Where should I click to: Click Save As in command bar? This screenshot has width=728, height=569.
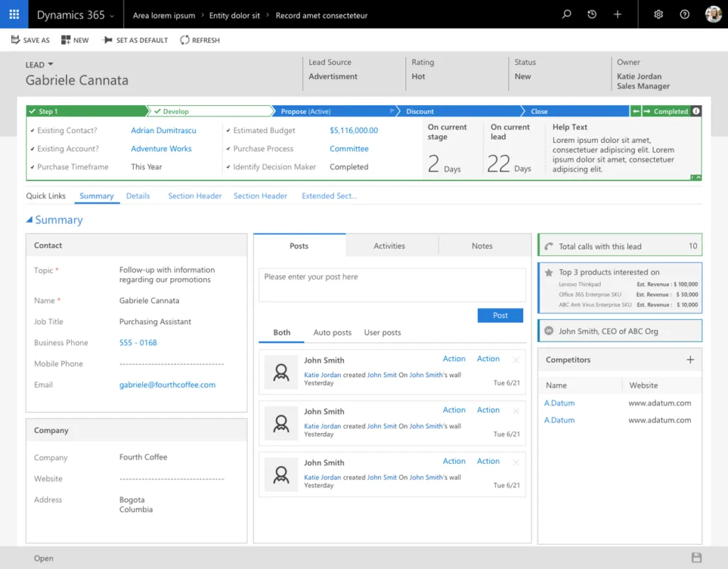(x=30, y=41)
